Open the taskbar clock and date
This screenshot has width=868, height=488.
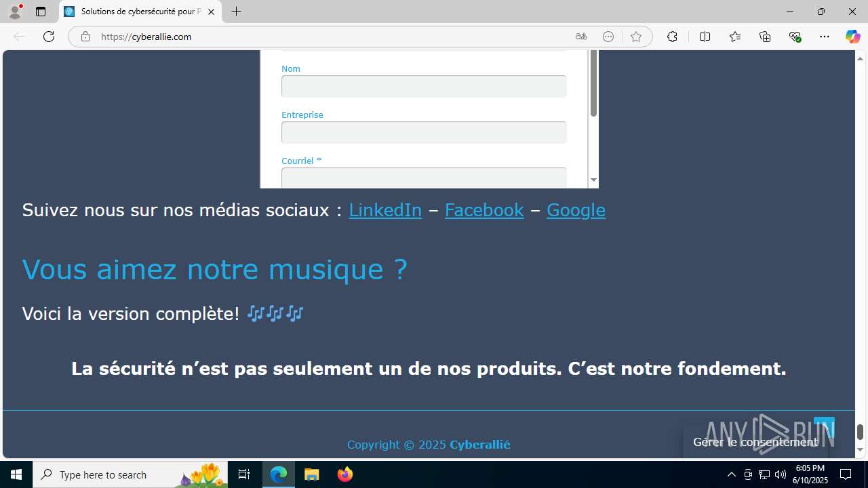click(810, 474)
